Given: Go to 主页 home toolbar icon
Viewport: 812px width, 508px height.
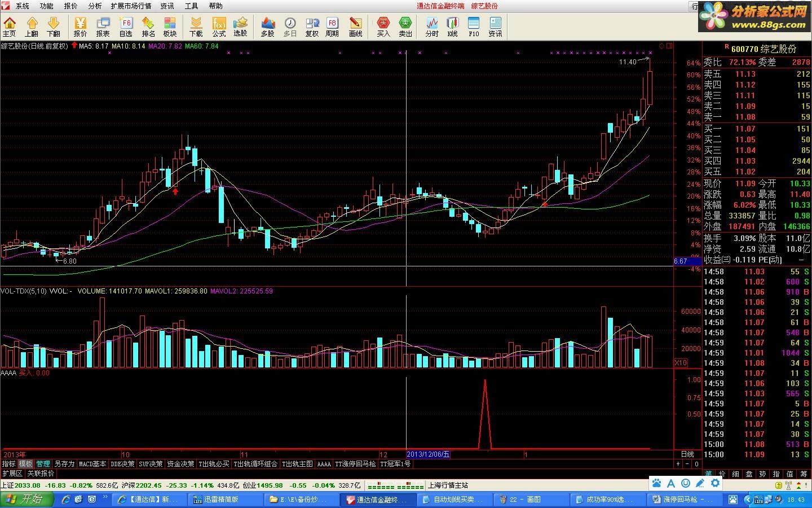Looking at the screenshot, I should click(10, 27).
